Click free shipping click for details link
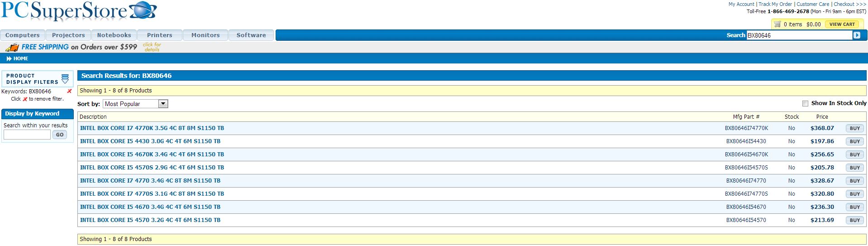The height and width of the screenshot is (246, 868). (152, 47)
